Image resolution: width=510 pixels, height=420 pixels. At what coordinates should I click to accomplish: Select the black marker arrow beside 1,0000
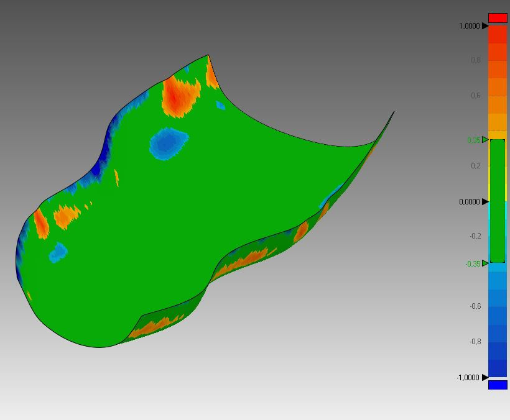click(x=485, y=25)
